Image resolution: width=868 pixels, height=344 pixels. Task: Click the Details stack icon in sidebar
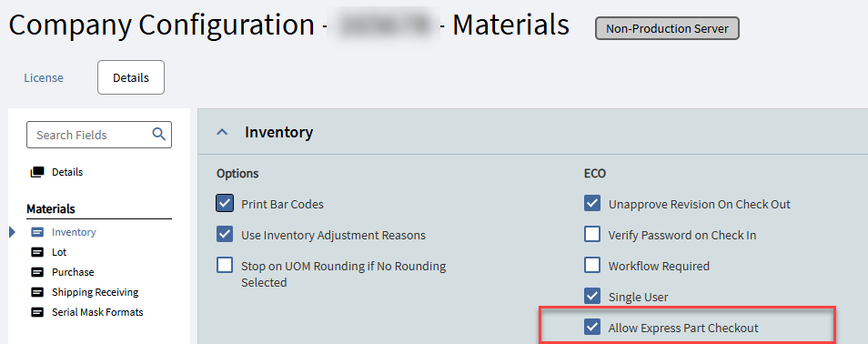37,172
